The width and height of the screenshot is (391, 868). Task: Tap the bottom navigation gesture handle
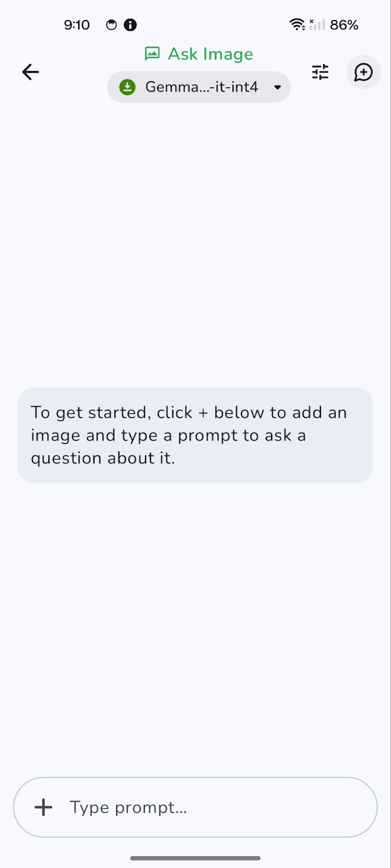point(195,858)
